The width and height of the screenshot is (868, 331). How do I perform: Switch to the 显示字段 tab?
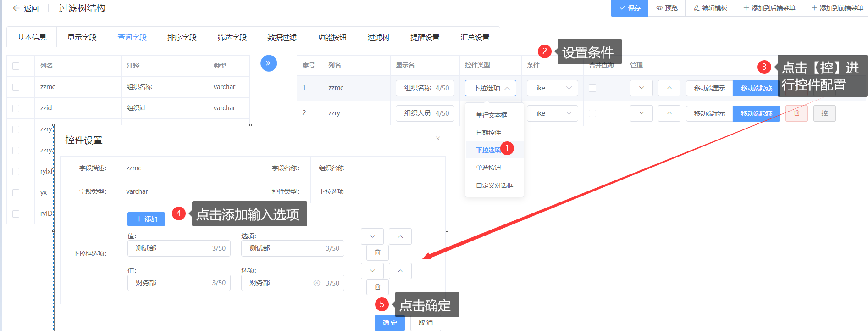(82, 37)
